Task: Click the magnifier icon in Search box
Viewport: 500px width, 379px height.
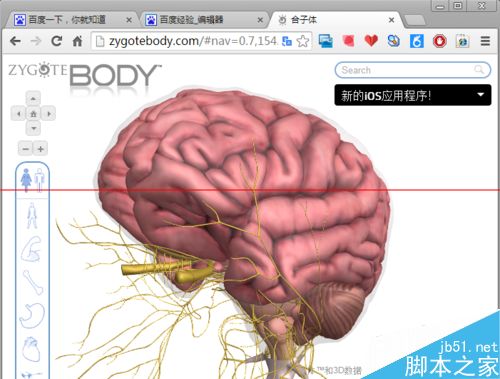Action: tap(479, 70)
